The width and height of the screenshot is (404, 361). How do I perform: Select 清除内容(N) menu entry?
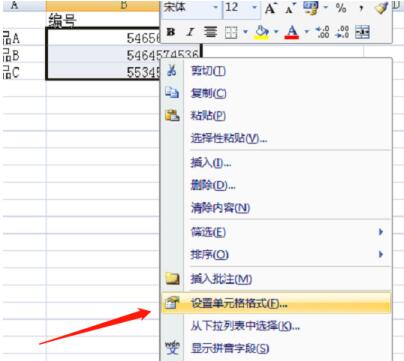point(276,208)
